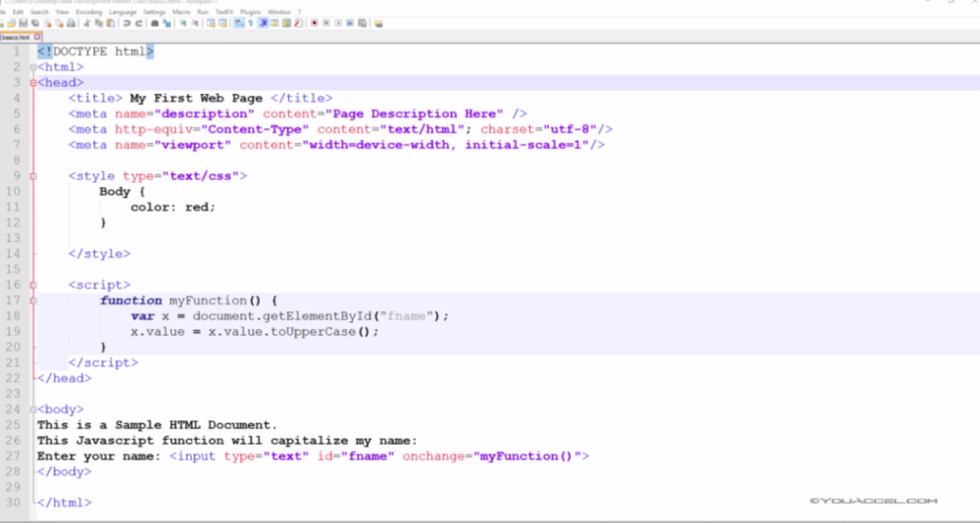Open the View menu
Image resolution: width=980 pixels, height=523 pixels.
click(63, 12)
